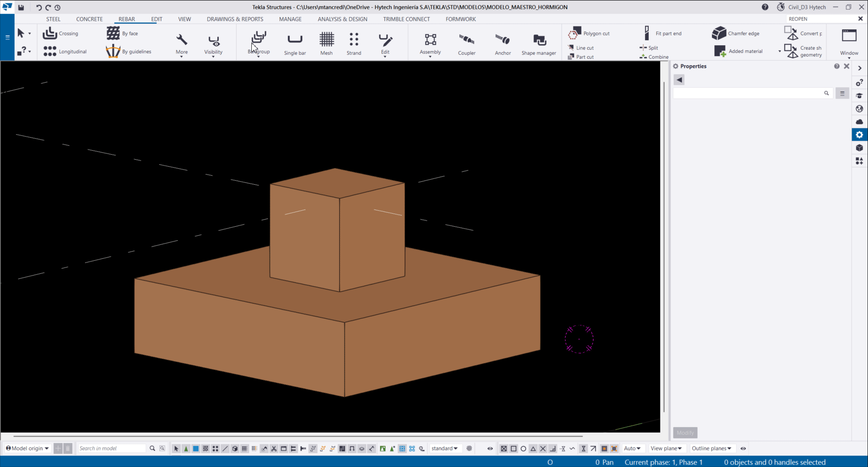Image resolution: width=868 pixels, height=467 pixels.
Task: Toggle the snap to end points switch
Action: [x=514, y=448]
